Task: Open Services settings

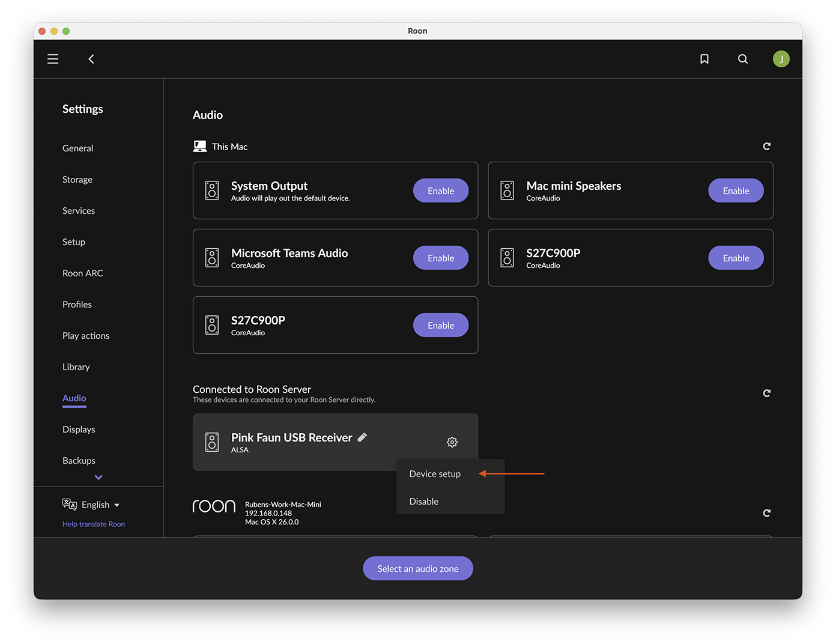Action: pyautogui.click(x=79, y=211)
